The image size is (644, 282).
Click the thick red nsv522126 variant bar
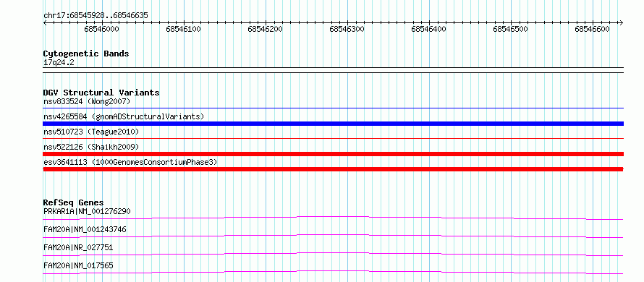333,154
